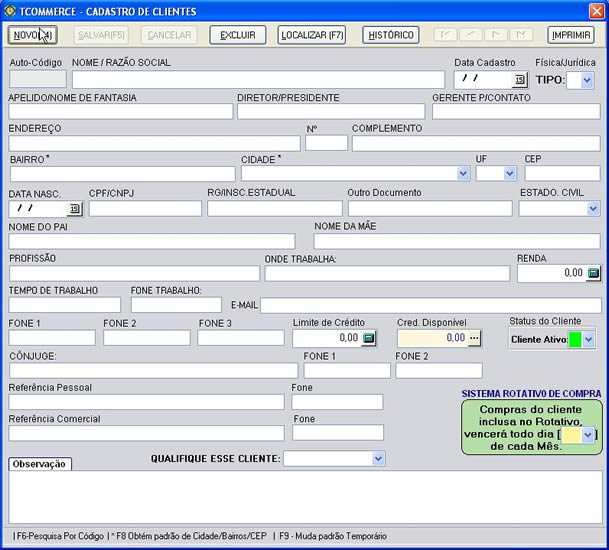Expand the Status do Cliente dropdown
The image size is (609, 550).
(x=588, y=339)
